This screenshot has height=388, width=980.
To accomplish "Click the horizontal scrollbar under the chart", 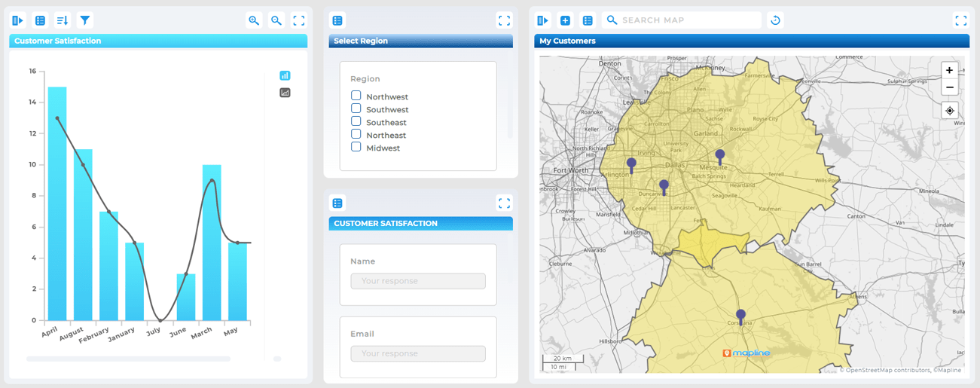I will (128, 359).
